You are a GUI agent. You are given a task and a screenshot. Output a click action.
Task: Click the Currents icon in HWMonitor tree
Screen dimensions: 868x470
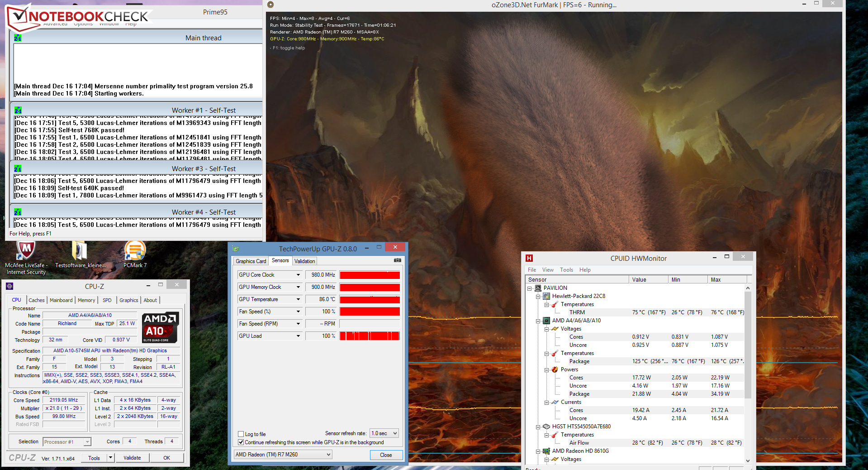coord(555,402)
